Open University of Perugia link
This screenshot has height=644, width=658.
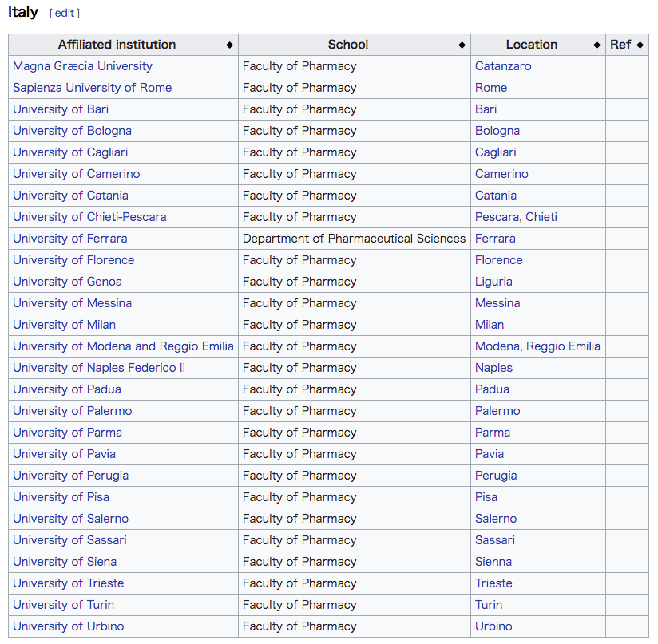[x=70, y=476]
